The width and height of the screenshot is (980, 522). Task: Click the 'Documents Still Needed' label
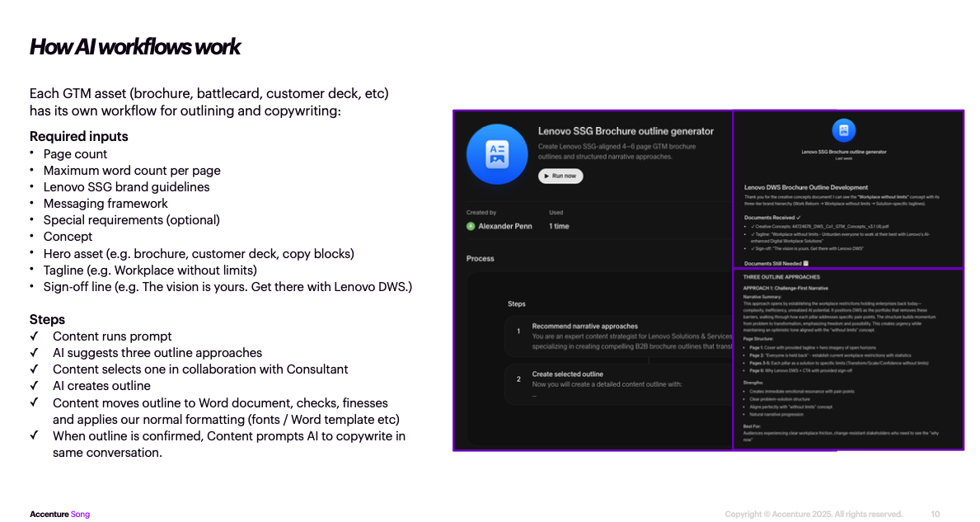pos(776,264)
